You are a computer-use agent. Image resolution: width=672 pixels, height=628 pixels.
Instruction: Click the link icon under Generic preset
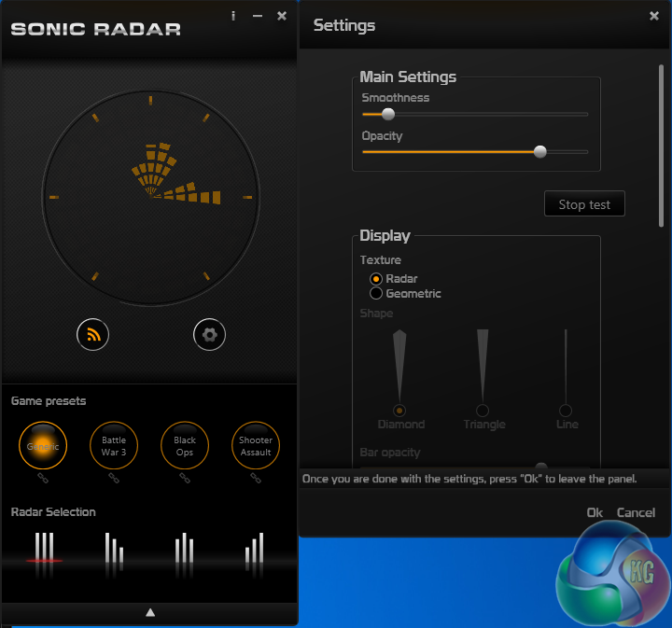[43, 478]
